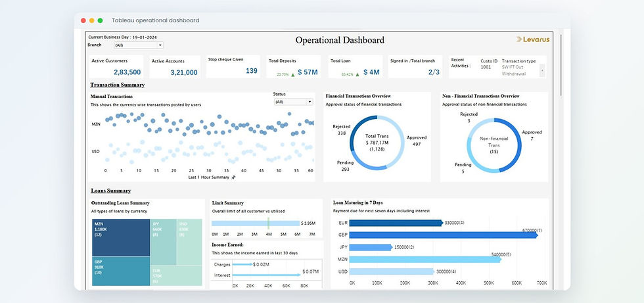Click the Manual Transactions title
Image resolution: width=644 pixels, height=303 pixels.
click(112, 97)
